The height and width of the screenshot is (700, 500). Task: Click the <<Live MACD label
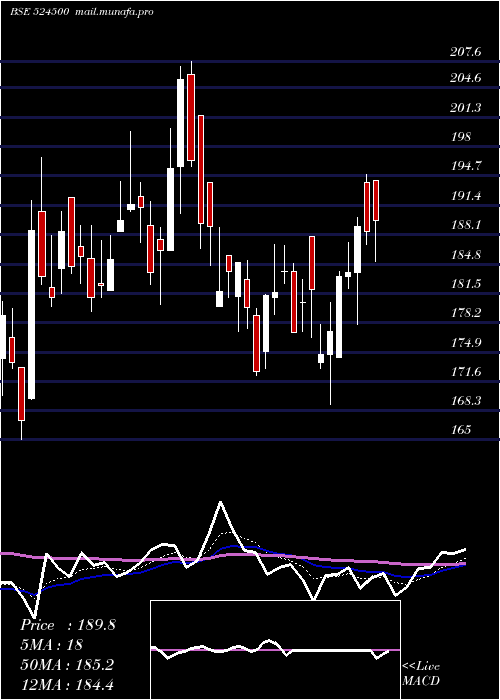click(421, 674)
